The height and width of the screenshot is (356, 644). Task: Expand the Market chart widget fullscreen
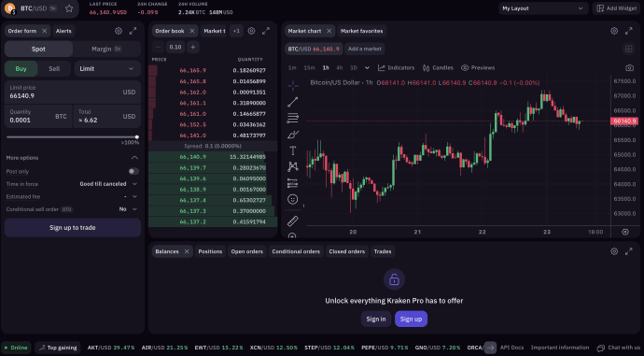[x=628, y=31]
